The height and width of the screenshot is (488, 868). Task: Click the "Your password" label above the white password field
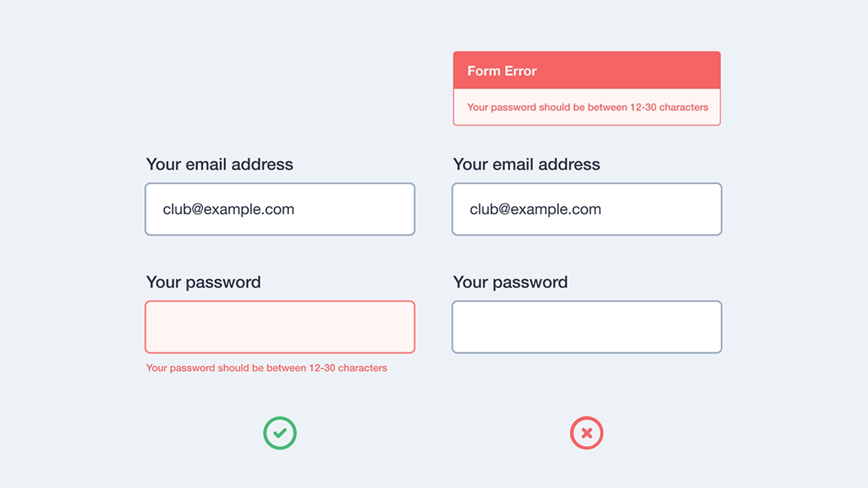tap(510, 282)
